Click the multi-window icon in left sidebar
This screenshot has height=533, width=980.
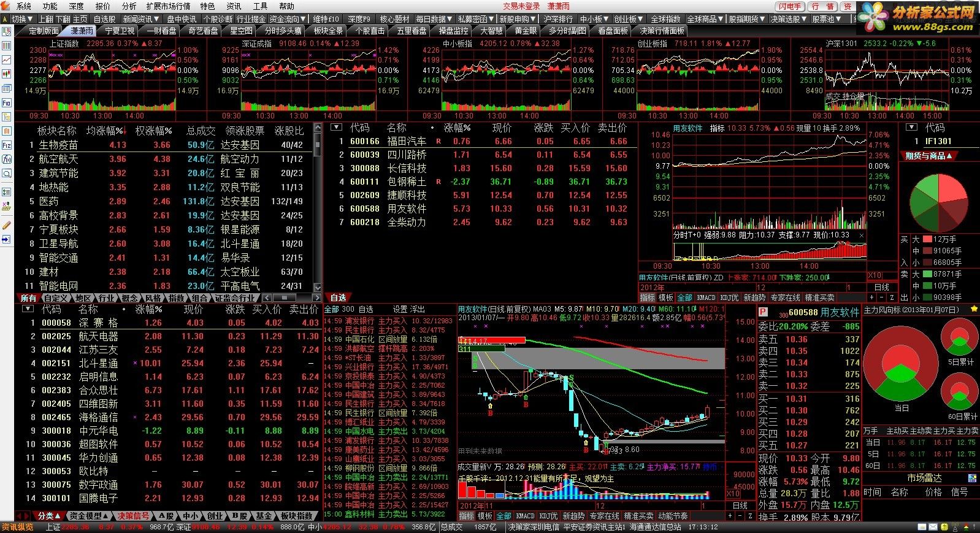pos(7,88)
